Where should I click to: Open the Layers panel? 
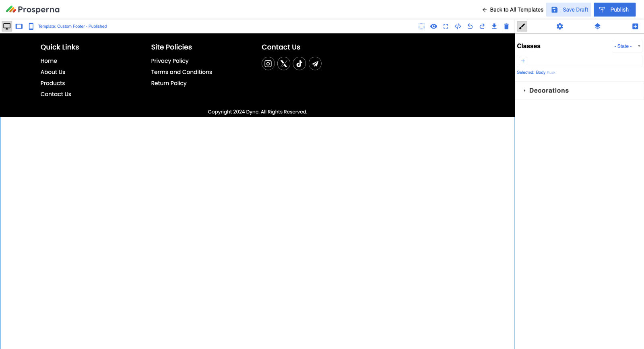pyautogui.click(x=597, y=26)
